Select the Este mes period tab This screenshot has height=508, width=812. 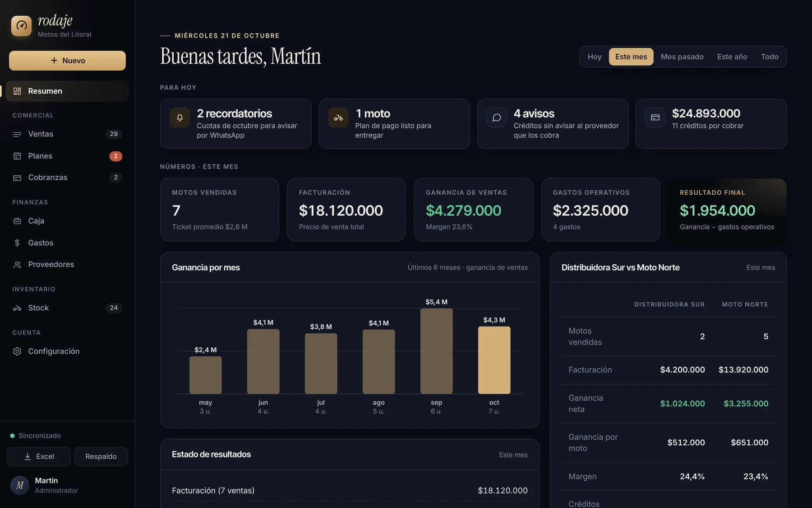[x=631, y=57]
